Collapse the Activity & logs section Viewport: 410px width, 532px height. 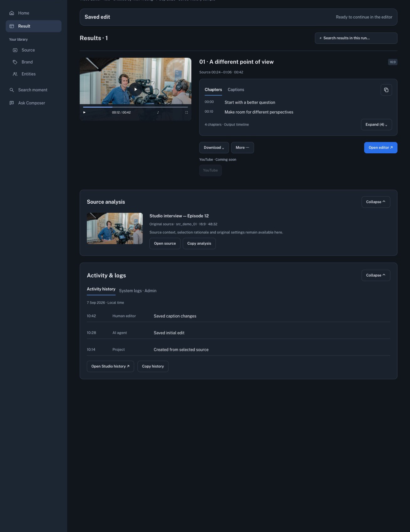click(376, 275)
